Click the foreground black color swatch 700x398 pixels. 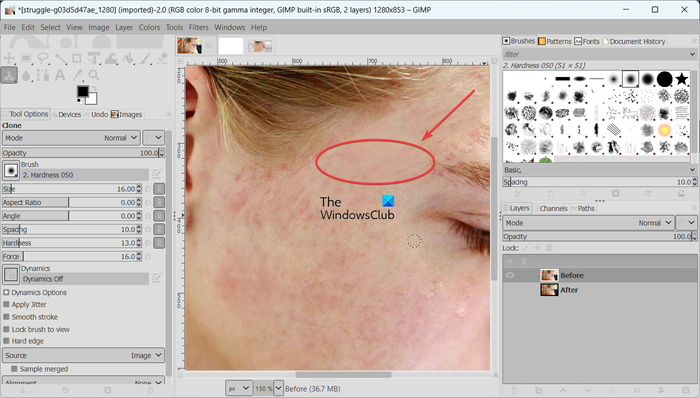pos(82,91)
